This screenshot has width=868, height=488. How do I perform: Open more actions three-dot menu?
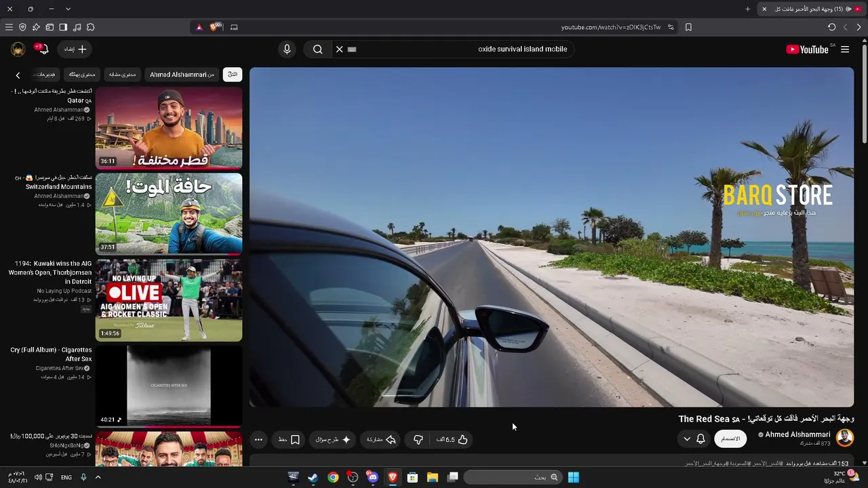(258, 440)
